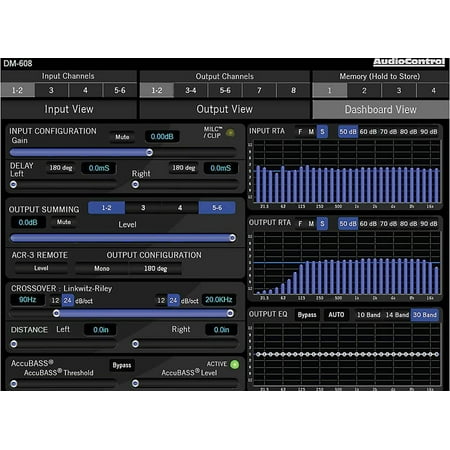Click the AccuBASS ACTIVE indicator light

[x=235, y=364]
